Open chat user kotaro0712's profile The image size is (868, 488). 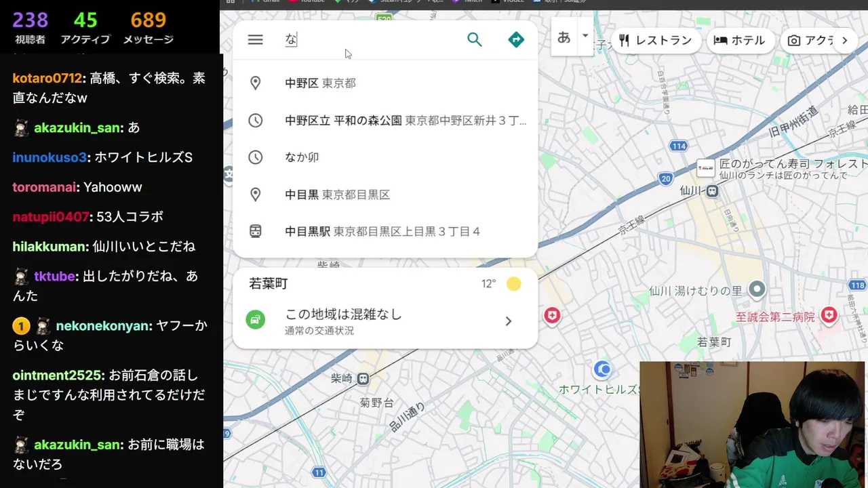(x=47, y=79)
